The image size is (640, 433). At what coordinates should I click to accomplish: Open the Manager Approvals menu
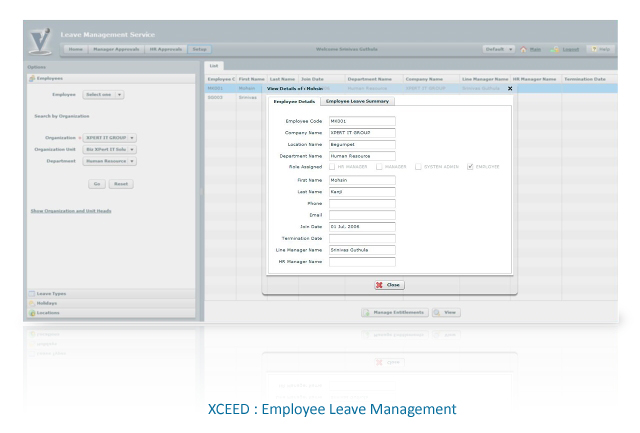pos(116,49)
